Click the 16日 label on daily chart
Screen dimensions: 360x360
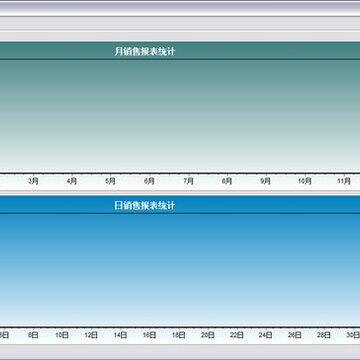pyautogui.click(x=149, y=335)
